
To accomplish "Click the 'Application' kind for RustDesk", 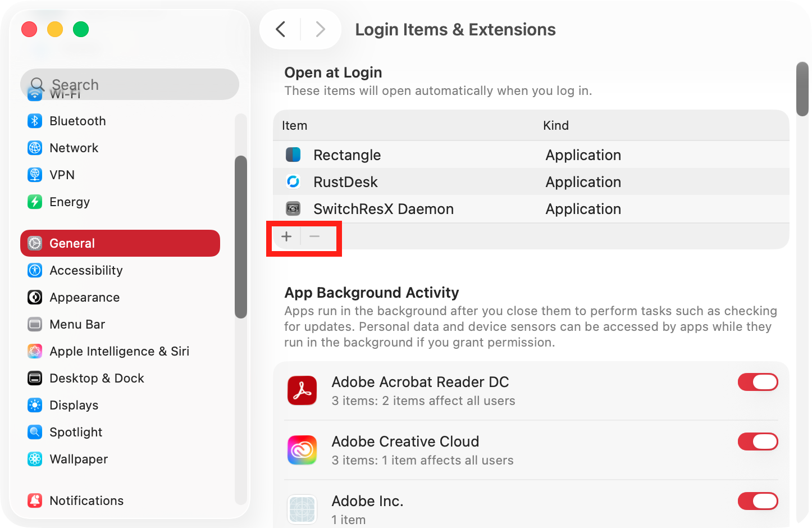I will pos(583,182).
